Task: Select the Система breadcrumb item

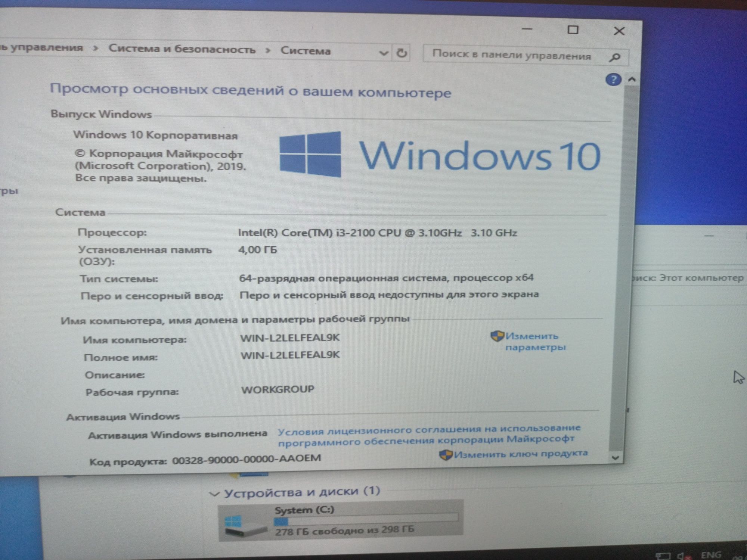Action: [306, 51]
